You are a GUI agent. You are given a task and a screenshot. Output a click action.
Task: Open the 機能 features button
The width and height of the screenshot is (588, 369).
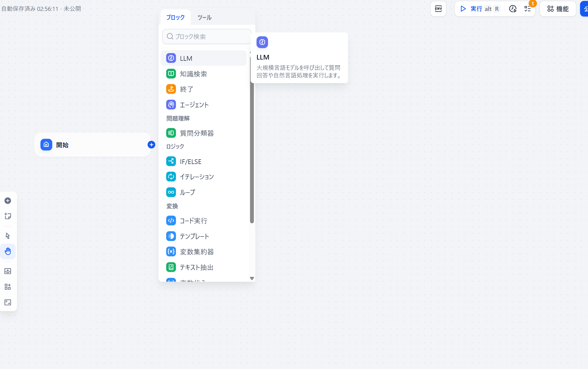(558, 9)
